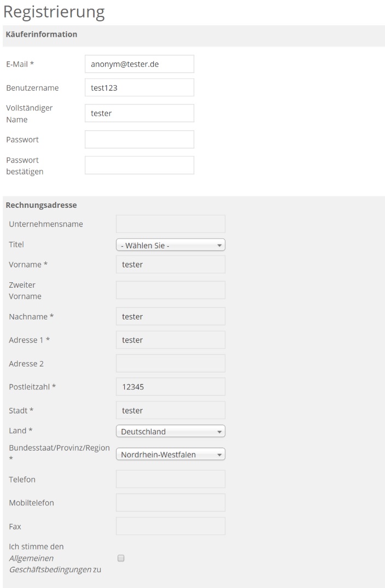The height and width of the screenshot is (588, 385).
Task: Click the Stadt input field
Action: pos(171,410)
